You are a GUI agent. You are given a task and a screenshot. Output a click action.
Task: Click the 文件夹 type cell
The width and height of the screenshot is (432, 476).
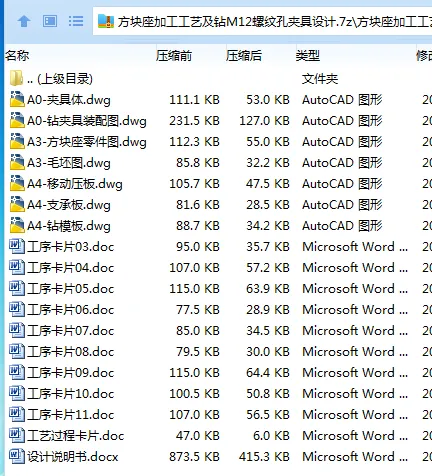click(x=320, y=79)
